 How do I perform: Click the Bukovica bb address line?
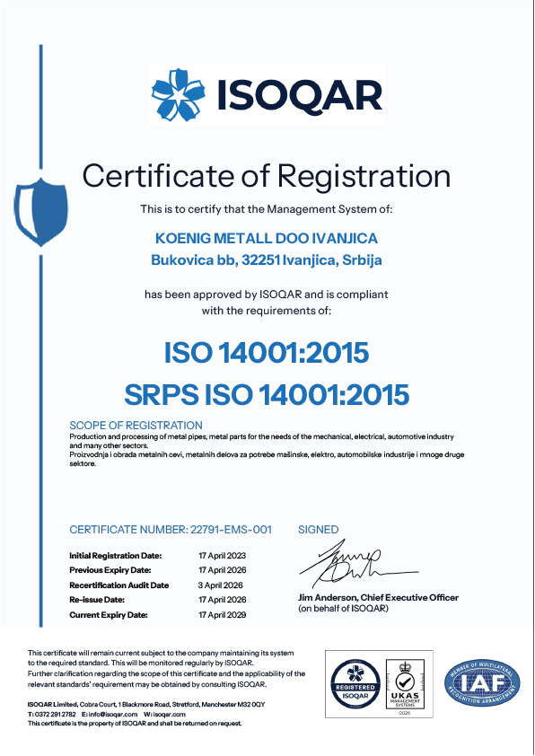267,260
